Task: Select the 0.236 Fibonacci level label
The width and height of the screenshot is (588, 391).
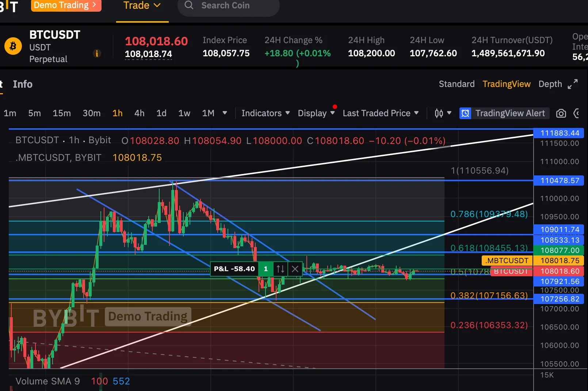Action: click(489, 325)
